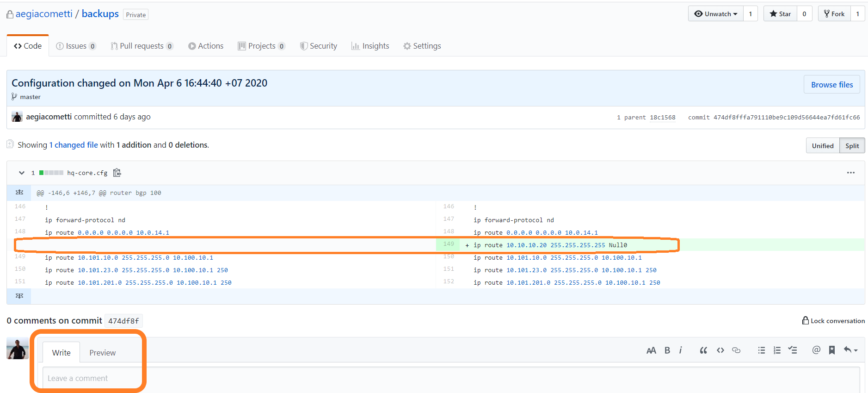Open the Projects tab
The image size is (868, 393).
click(x=261, y=46)
